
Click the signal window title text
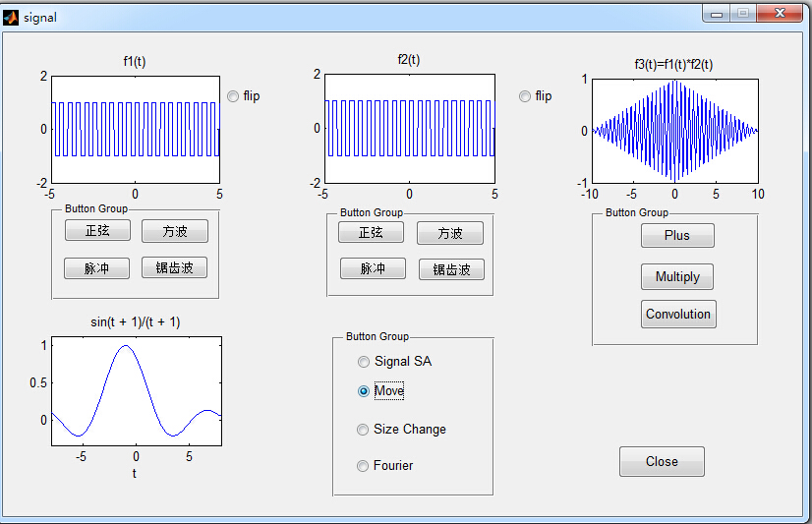coord(40,18)
